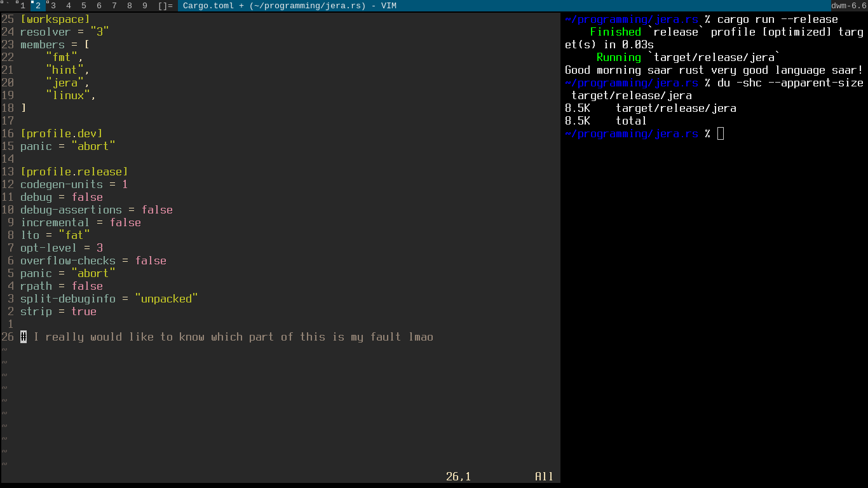Click the split-debuginfo = "unpacked" line
The image size is (868, 488).
pyautogui.click(x=109, y=299)
